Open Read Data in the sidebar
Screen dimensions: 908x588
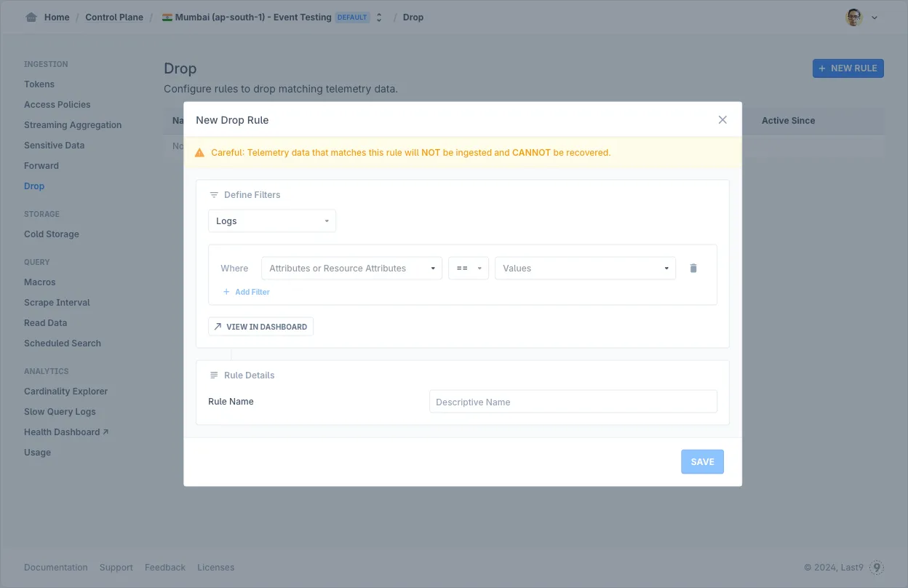46,323
